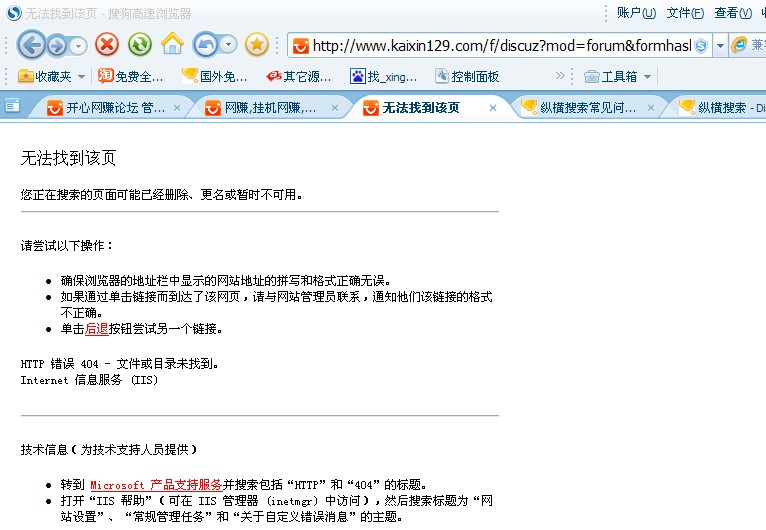Image resolution: width=766 pixels, height=530 pixels.
Task: Open the 账户(U) menu
Action: [636, 13]
